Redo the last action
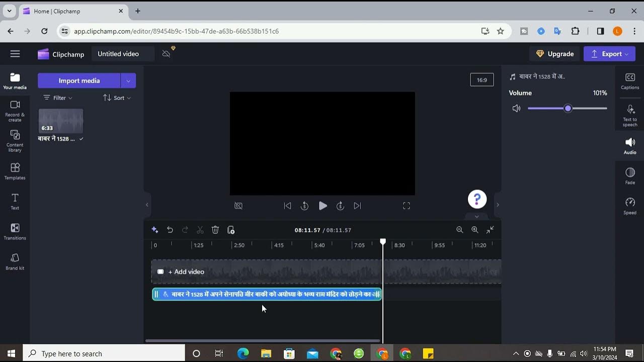Screen dimensions: 644x362 pyautogui.click(x=185, y=230)
